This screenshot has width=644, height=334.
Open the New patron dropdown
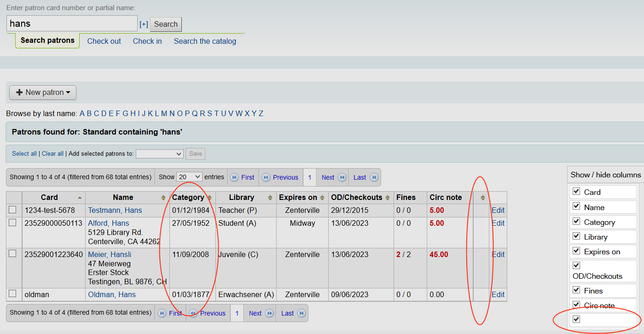pyautogui.click(x=43, y=93)
